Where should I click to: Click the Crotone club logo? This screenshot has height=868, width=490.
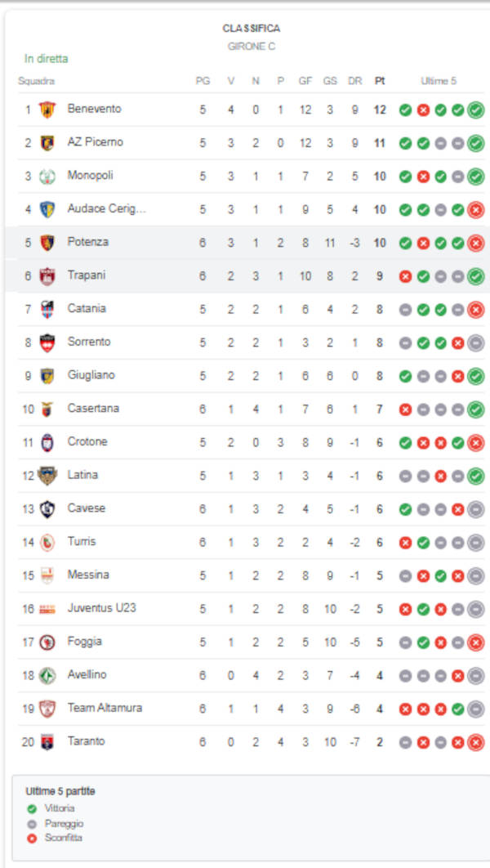tap(47, 442)
